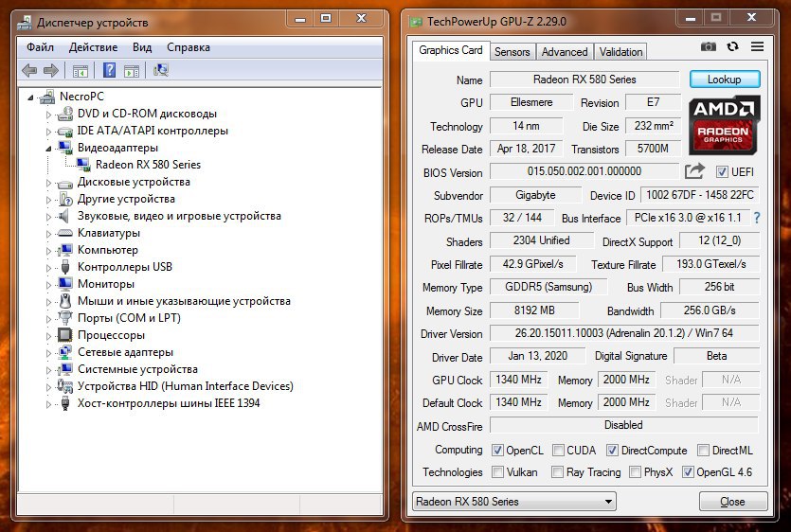This screenshot has width=791, height=532.
Task: Expand the Системные устройства node
Action: [x=48, y=369]
